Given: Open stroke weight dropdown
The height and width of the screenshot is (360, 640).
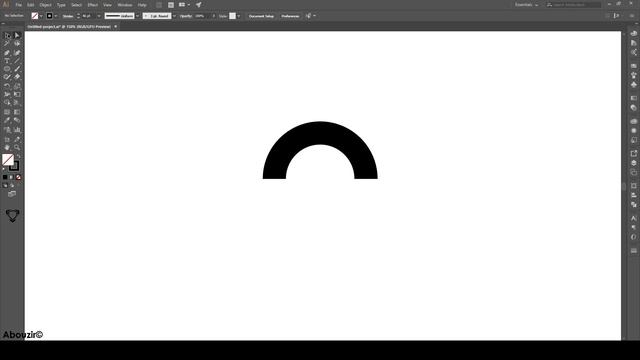Looking at the screenshot, I should tap(99, 16).
